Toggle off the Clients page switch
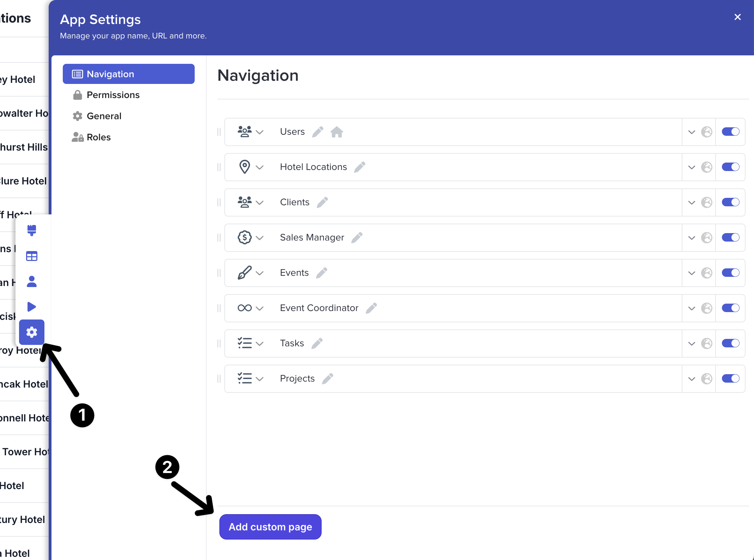This screenshot has height=560, width=754. pyautogui.click(x=730, y=202)
